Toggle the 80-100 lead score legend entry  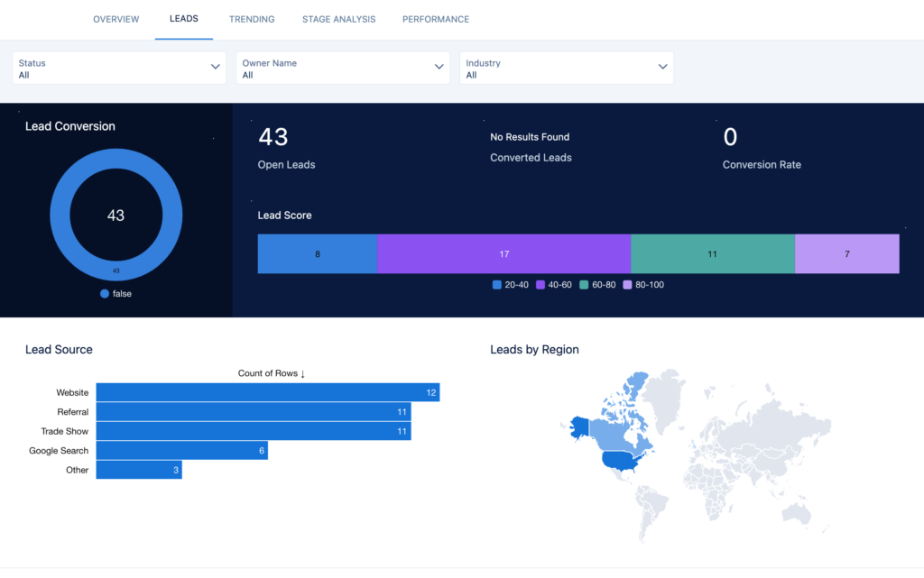tap(644, 285)
